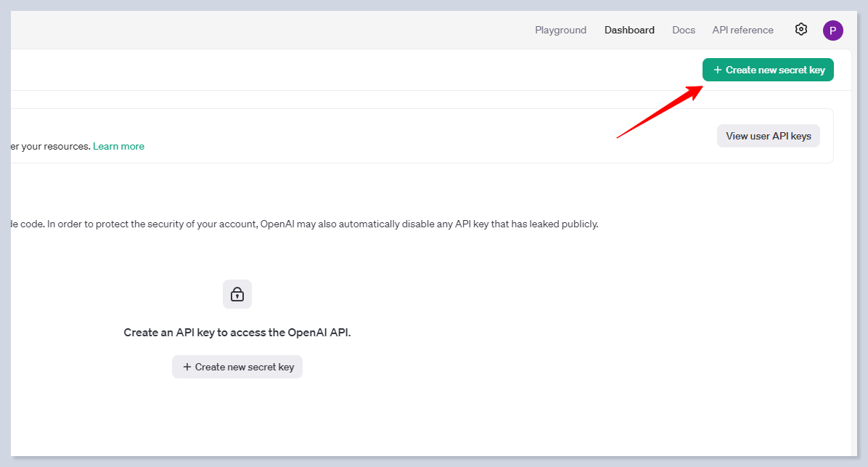Open the settings gear icon
This screenshot has width=868, height=467.
point(801,30)
